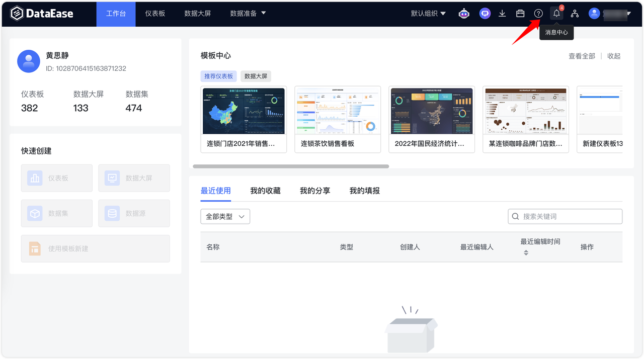The width and height of the screenshot is (644, 359).
Task: Click the DataEase logo
Action: 43,13
